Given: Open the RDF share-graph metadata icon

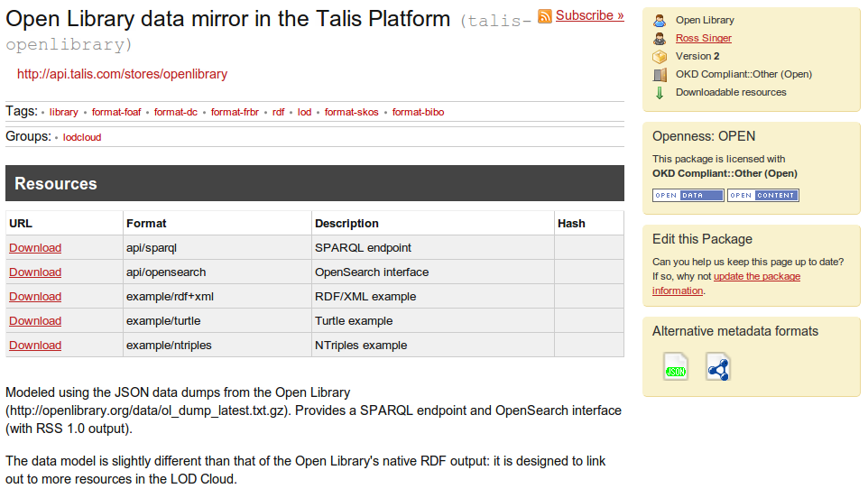Looking at the screenshot, I should [x=718, y=366].
